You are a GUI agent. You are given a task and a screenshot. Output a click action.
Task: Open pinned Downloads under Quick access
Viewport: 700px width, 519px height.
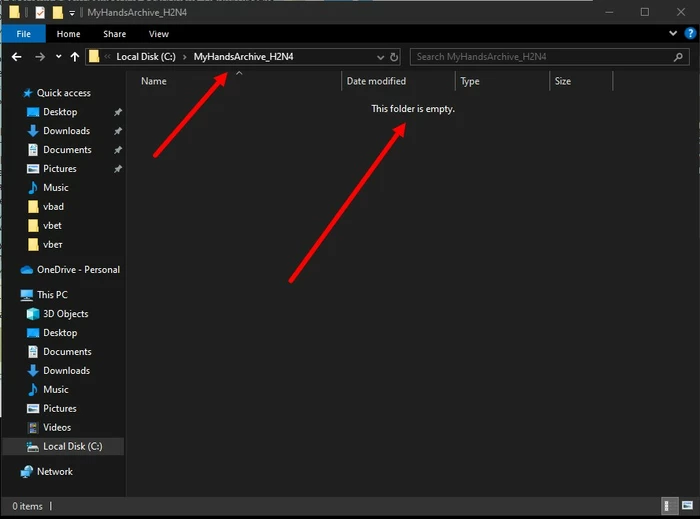tap(66, 131)
